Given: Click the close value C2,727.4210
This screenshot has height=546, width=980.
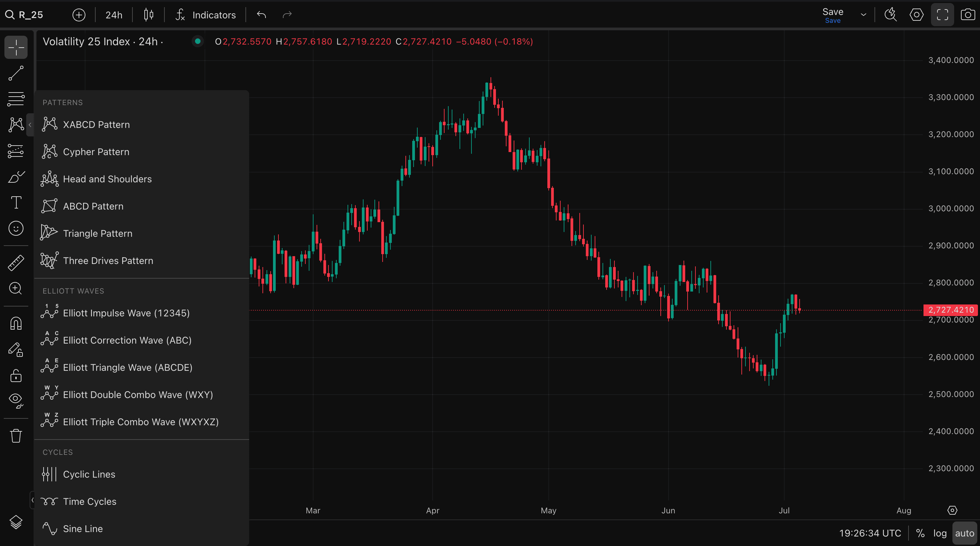Looking at the screenshot, I should (423, 42).
